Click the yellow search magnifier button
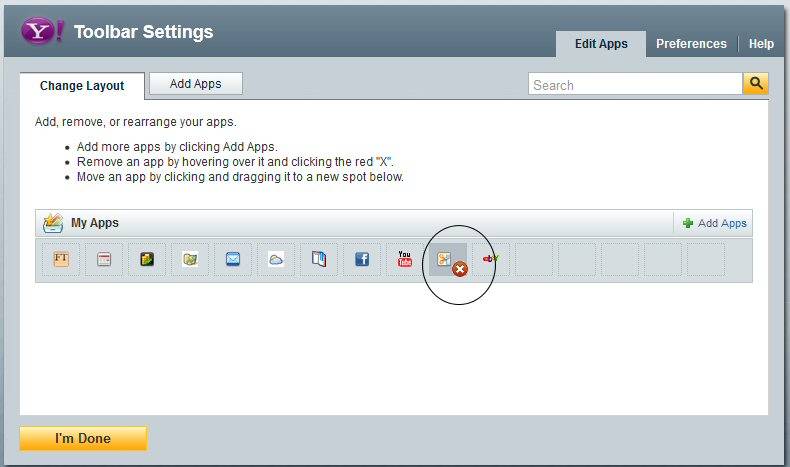This screenshot has height=467, width=790. click(756, 84)
